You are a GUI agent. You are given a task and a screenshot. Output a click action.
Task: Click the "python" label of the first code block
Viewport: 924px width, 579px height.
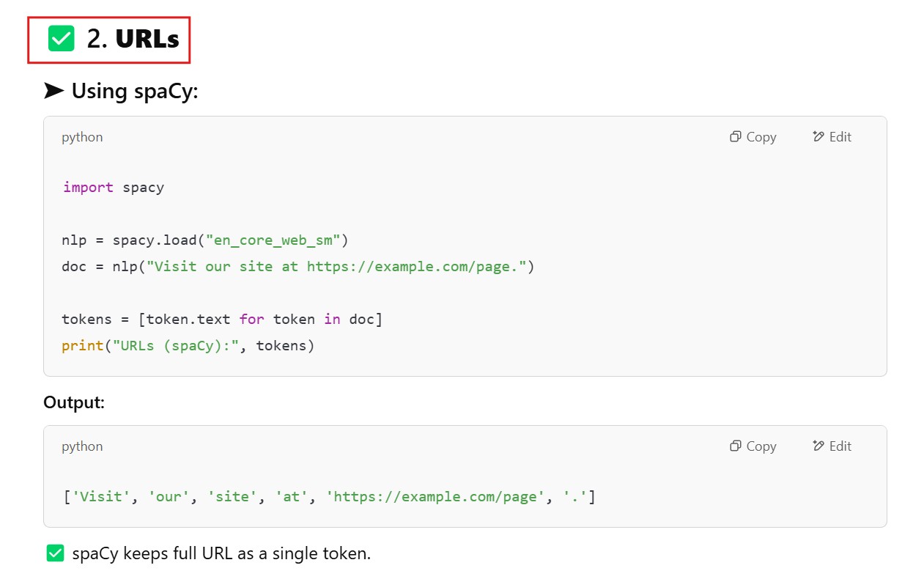pos(82,137)
